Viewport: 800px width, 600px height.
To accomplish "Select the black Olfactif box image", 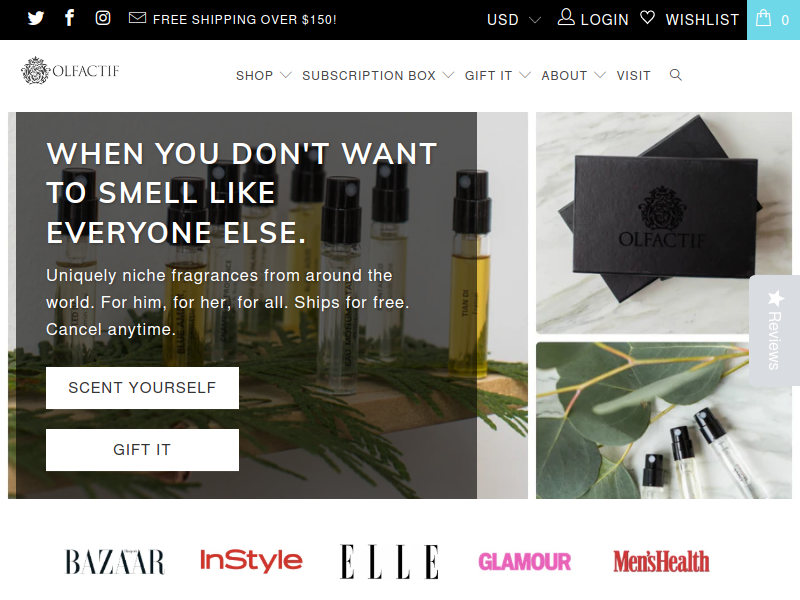I will tap(663, 222).
